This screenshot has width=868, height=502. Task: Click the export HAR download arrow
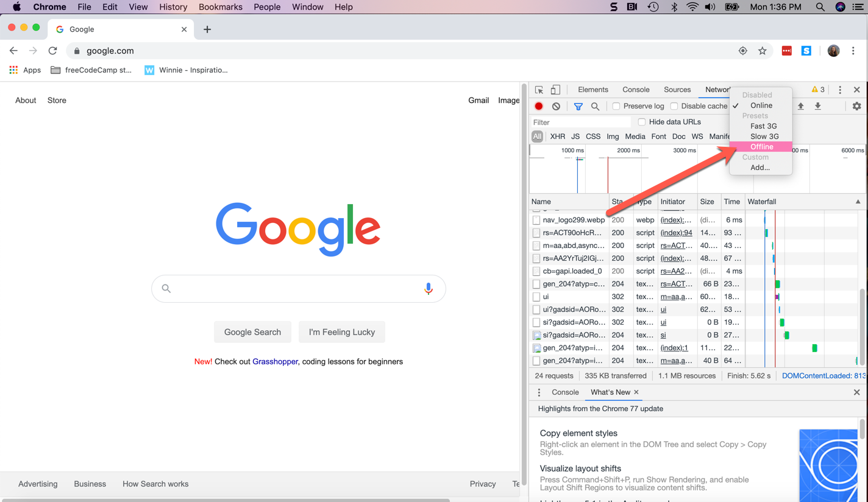point(818,106)
